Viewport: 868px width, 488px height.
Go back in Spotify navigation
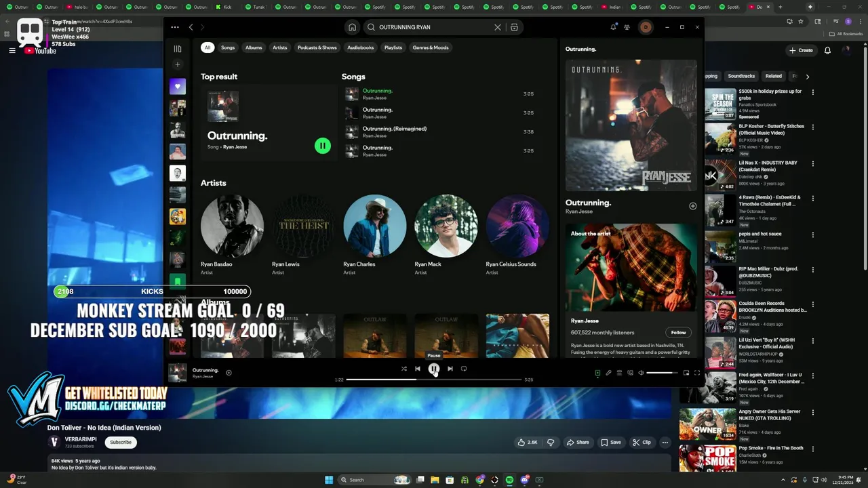(191, 27)
